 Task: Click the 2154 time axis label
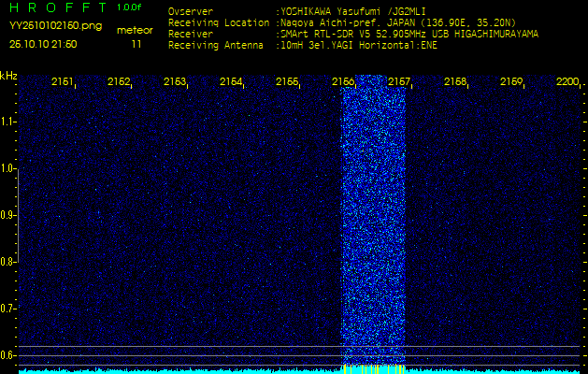(x=231, y=81)
